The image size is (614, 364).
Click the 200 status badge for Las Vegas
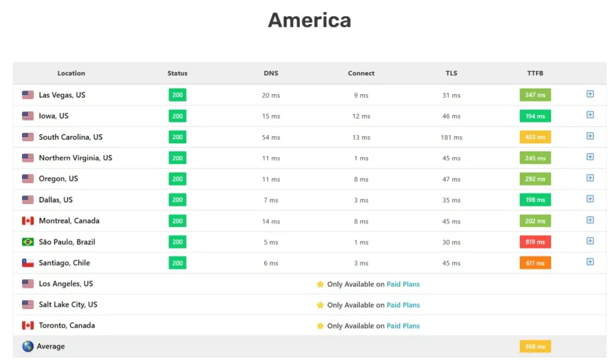177,95
